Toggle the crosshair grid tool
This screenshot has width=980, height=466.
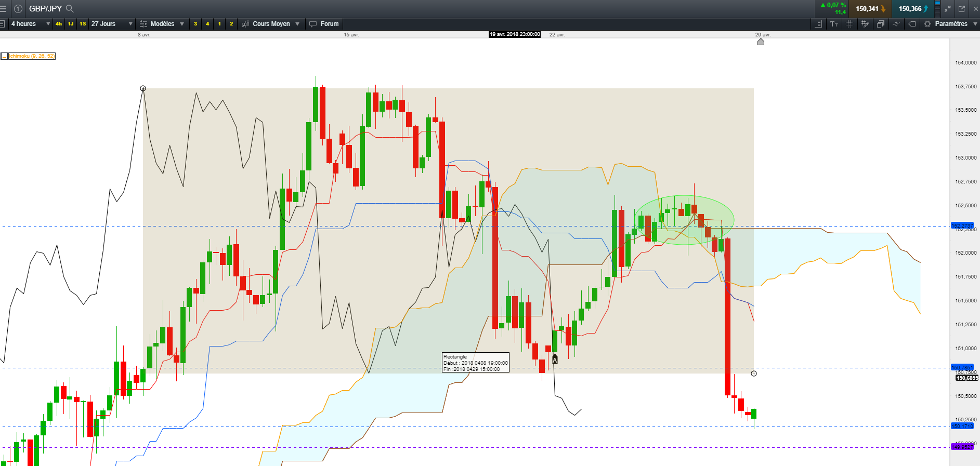[x=850, y=24]
